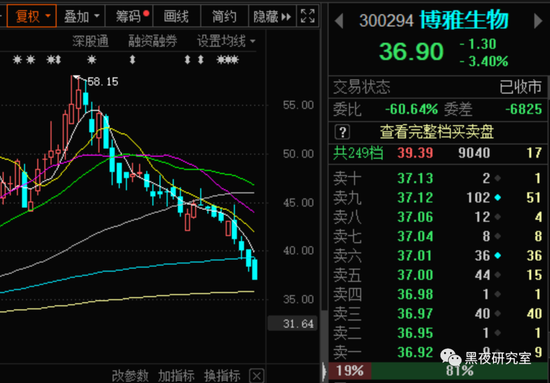Click 卖八 price 37.06
The image size is (550, 383).
[x=415, y=217]
